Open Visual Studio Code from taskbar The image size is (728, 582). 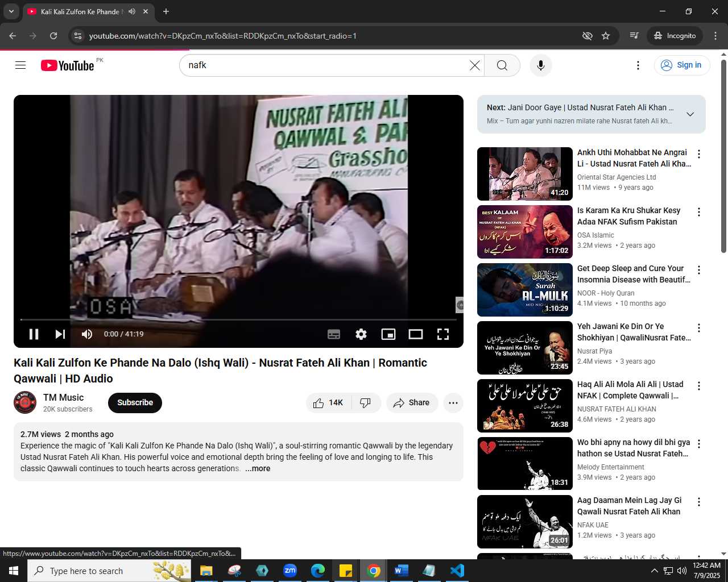[x=457, y=571]
